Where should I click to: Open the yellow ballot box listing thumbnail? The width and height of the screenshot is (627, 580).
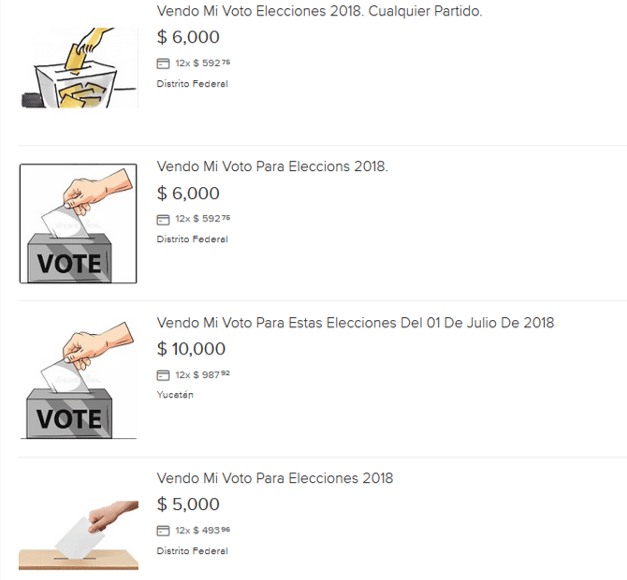point(78,67)
